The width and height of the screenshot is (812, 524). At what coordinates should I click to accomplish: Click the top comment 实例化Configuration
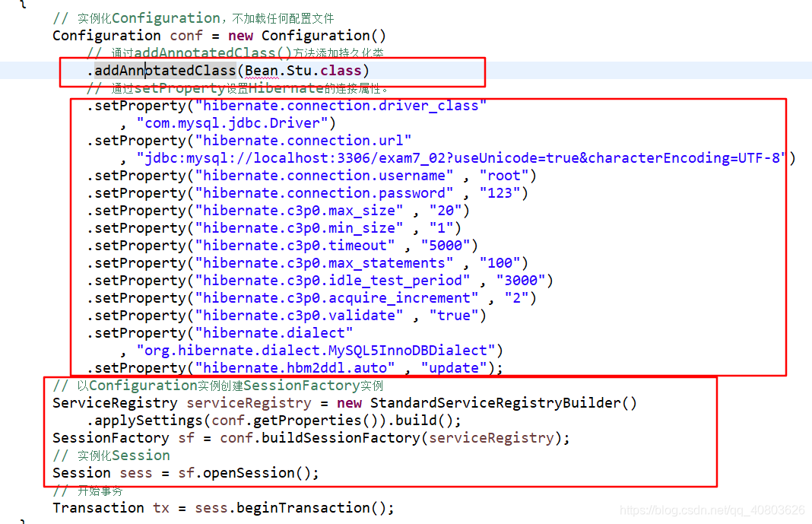pos(194,19)
